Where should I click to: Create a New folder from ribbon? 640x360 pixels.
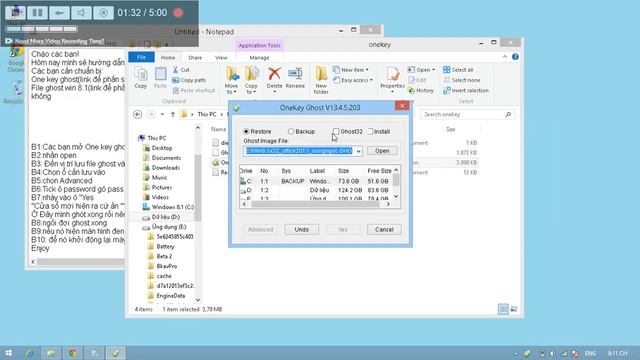pos(321,80)
